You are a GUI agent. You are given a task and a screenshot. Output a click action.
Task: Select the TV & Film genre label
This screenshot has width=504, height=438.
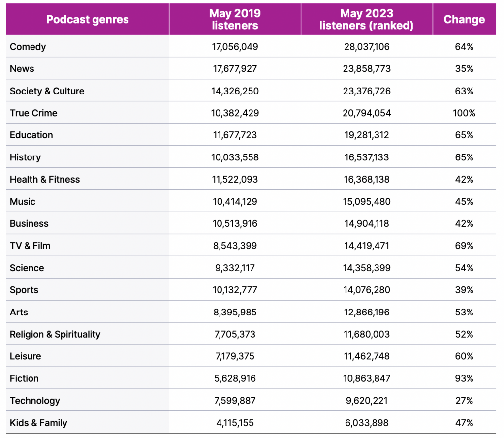(30, 246)
